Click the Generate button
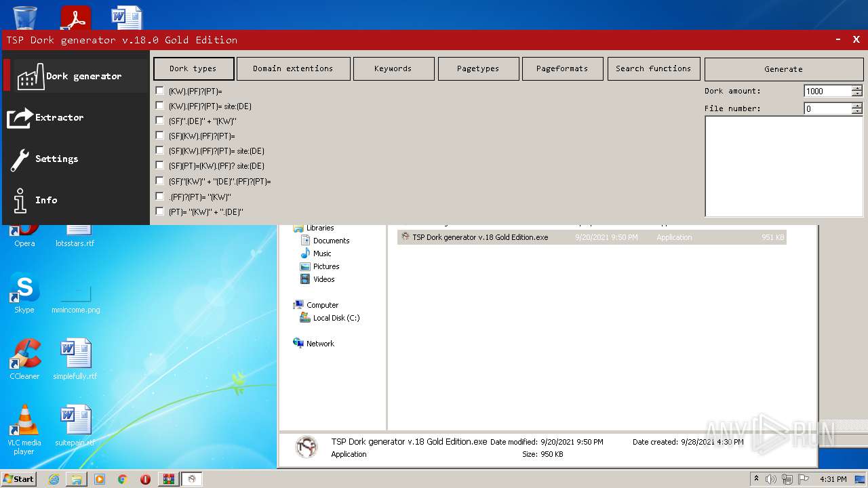 tap(783, 69)
